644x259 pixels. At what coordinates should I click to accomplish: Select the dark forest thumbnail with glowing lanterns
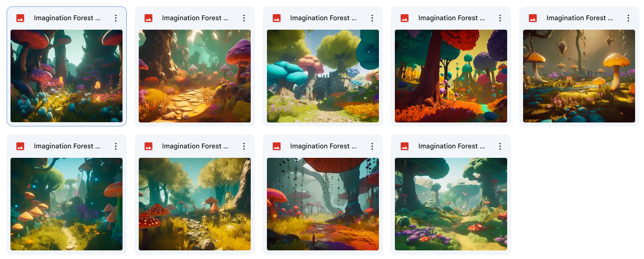[x=66, y=76]
